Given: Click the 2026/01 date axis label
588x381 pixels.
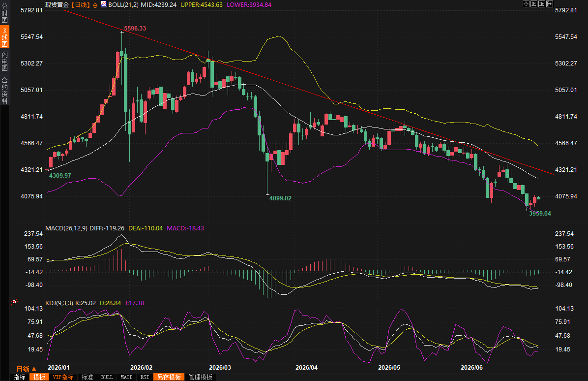Looking at the screenshot, I should tap(59, 368).
